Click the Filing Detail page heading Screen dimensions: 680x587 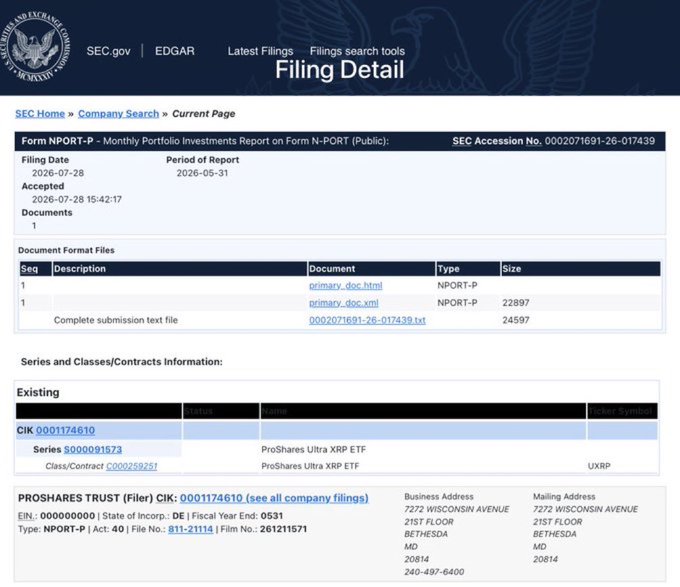(x=340, y=70)
